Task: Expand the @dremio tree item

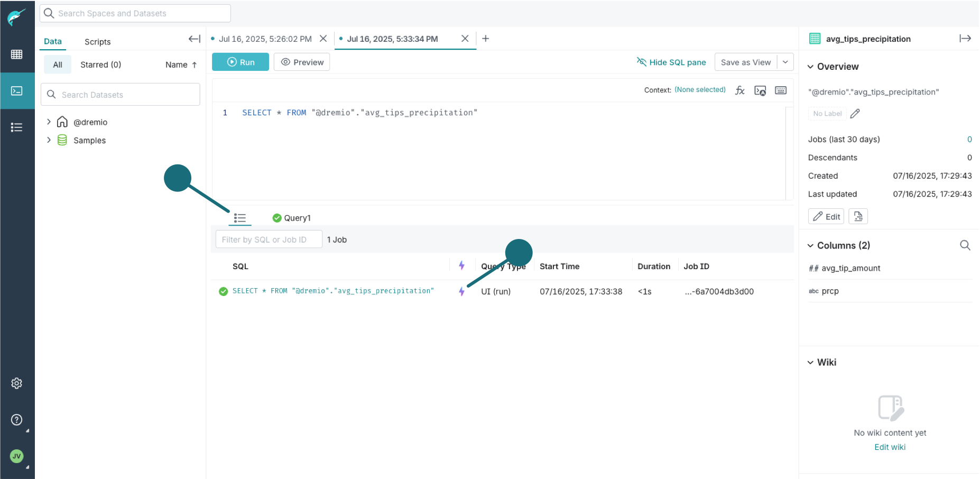Action: point(49,122)
